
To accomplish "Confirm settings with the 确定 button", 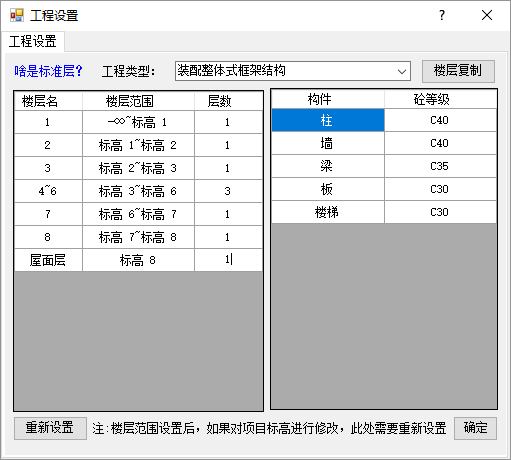I will (475, 428).
